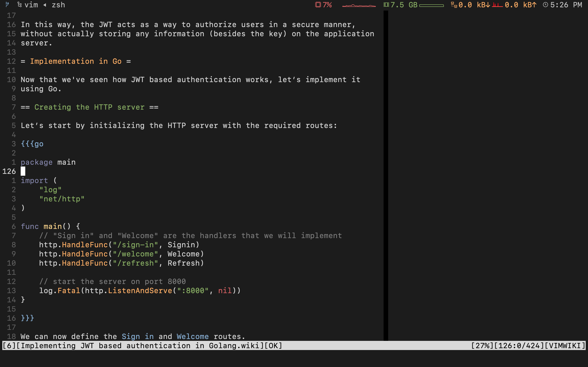
Task: Click the memory RAM icon beside 7.5 GB
Action: (x=386, y=5)
